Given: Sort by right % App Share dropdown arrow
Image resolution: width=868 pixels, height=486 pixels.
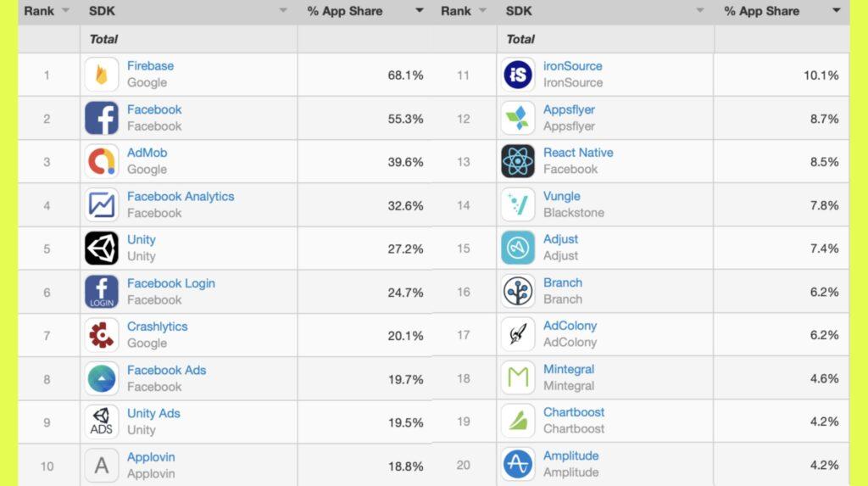Looking at the screenshot, I should click(836, 10).
